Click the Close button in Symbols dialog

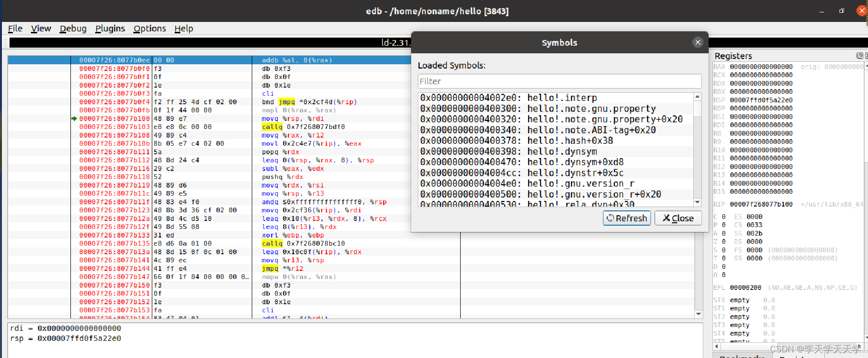[x=678, y=218]
